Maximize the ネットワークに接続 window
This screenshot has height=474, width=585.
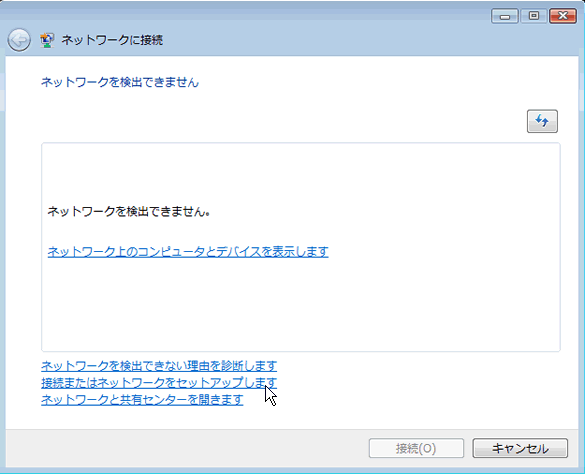coord(534,16)
